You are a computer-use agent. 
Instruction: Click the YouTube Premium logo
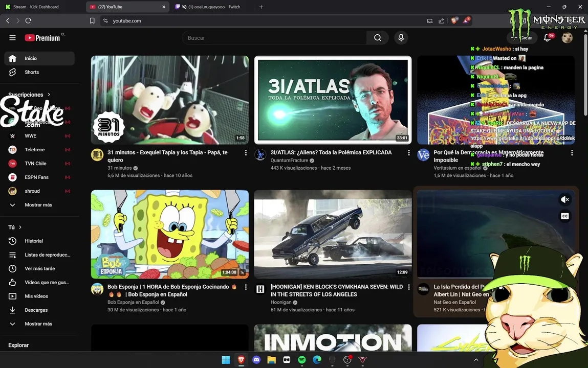coord(42,38)
